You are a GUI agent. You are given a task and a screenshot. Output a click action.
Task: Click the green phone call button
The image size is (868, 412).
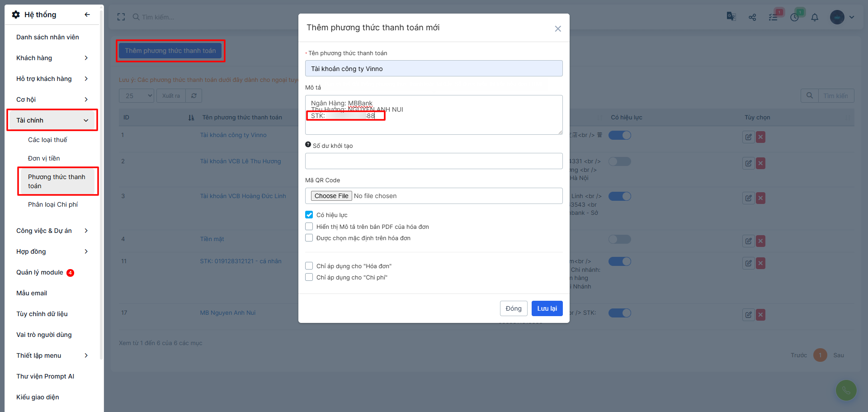[846, 390]
